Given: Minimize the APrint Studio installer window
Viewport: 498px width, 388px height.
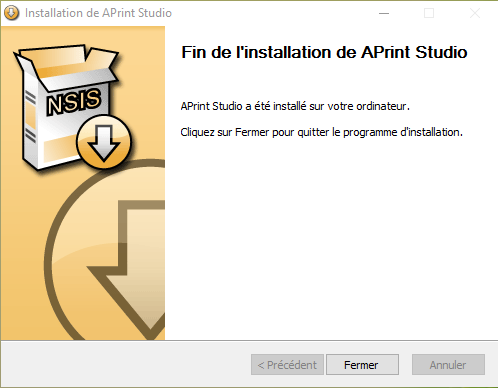Looking at the screenshot, I should [x=384, y=13].
